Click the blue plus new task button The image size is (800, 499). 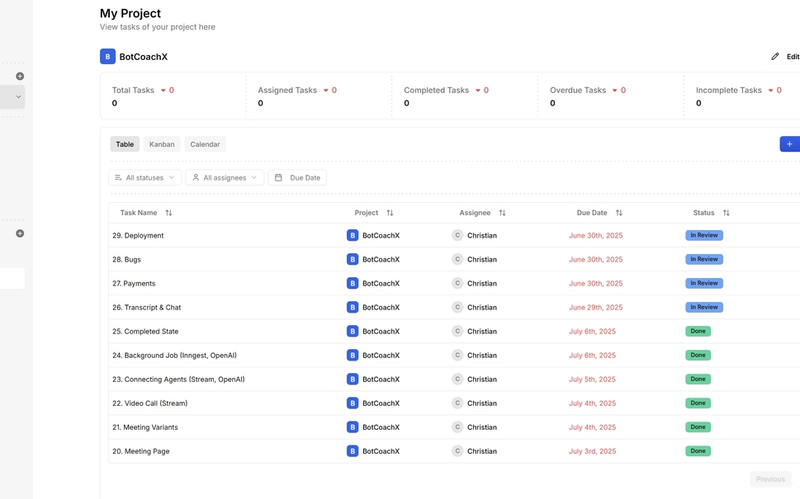789,144
